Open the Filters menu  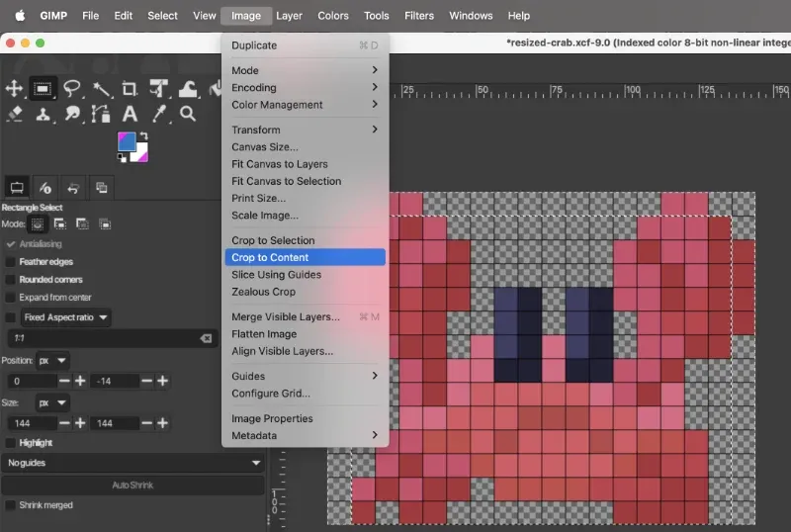tap(418, 16)
